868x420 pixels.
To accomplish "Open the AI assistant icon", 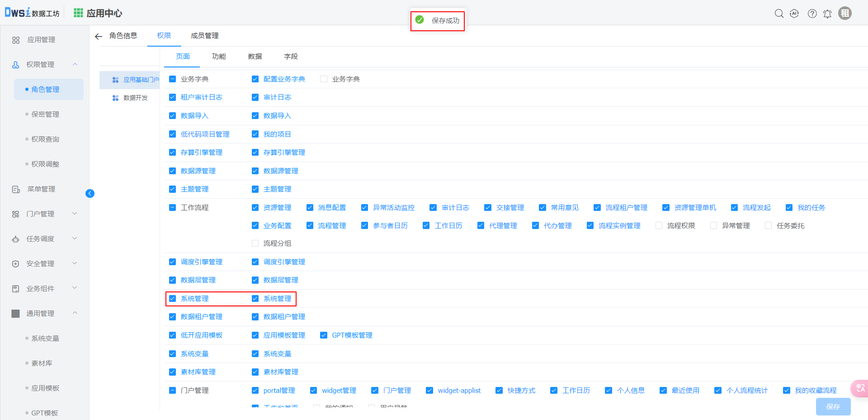I will tap(794, 14).
